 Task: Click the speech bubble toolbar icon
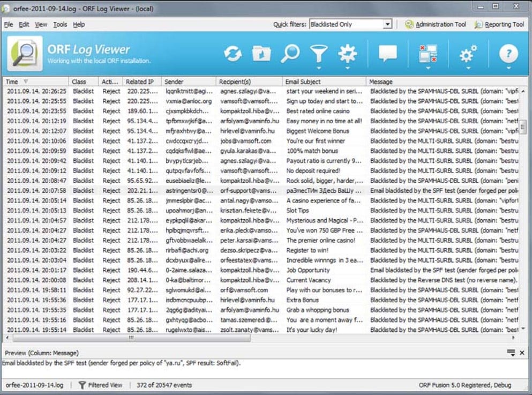click(387, 53)
